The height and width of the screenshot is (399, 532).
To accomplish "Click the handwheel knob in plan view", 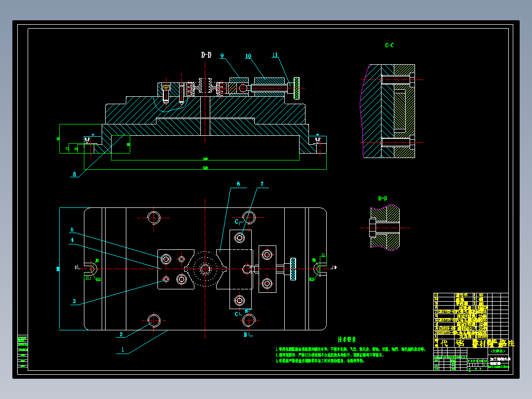I will 293,269.
